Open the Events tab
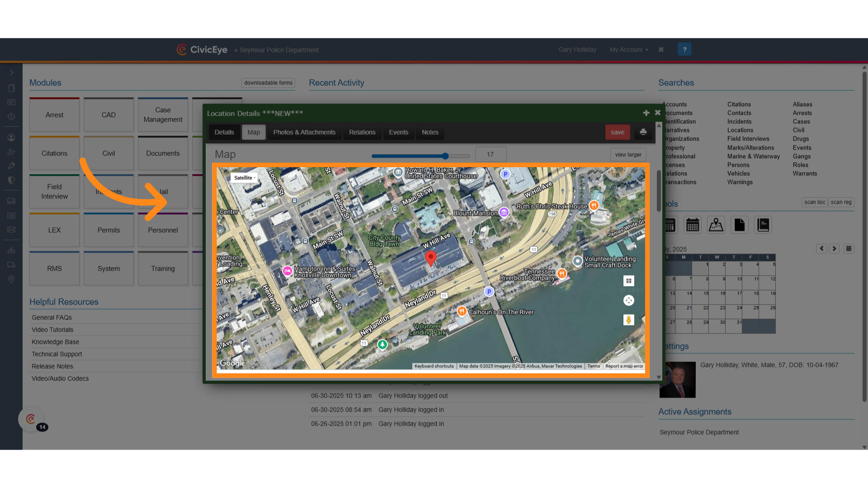The height and width of the screenshot is (488, 868). pyautogui.click(x=399, y=132)
